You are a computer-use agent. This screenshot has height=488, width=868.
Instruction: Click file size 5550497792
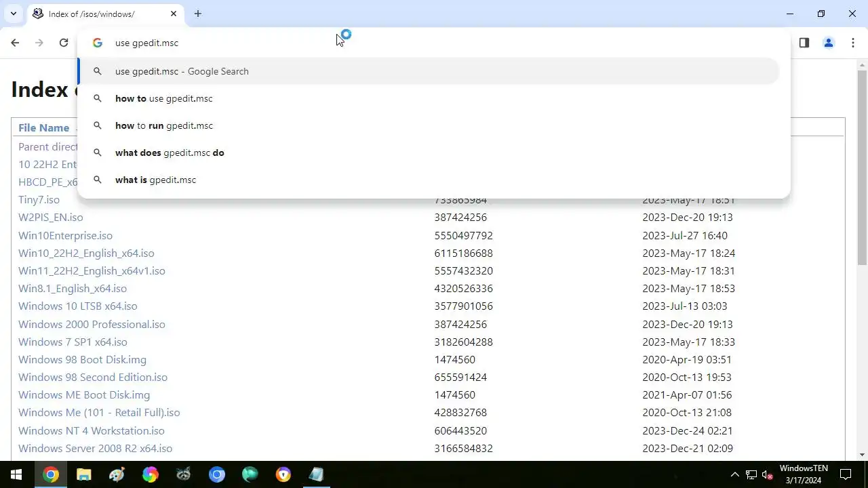(x=463, y=235)
